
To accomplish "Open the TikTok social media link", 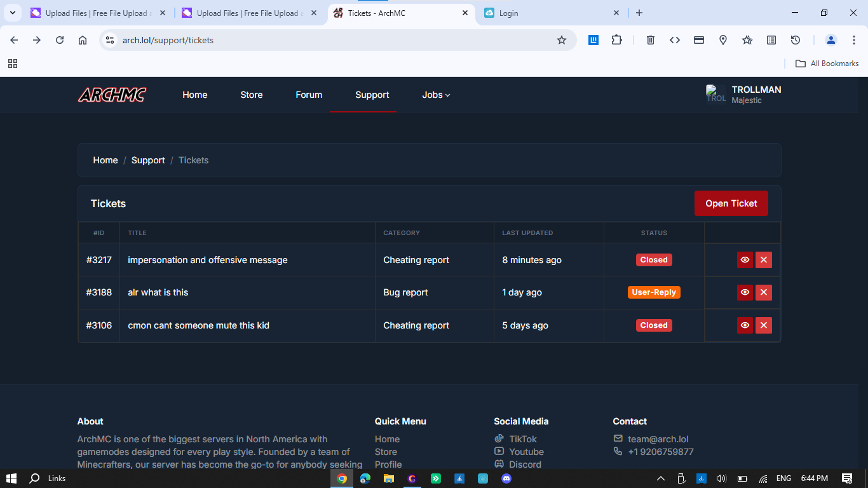I will 515,439.
